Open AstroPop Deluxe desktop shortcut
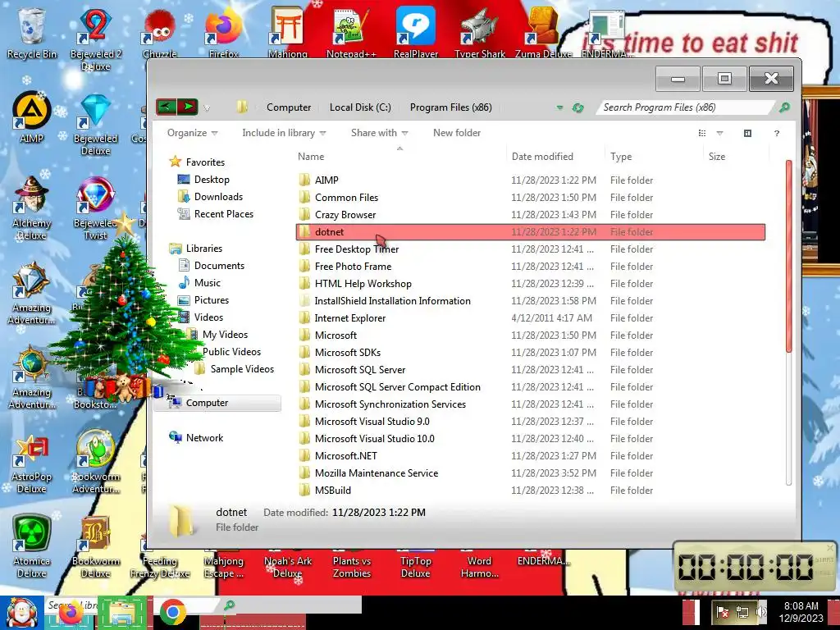 click(x=32, y=463)
